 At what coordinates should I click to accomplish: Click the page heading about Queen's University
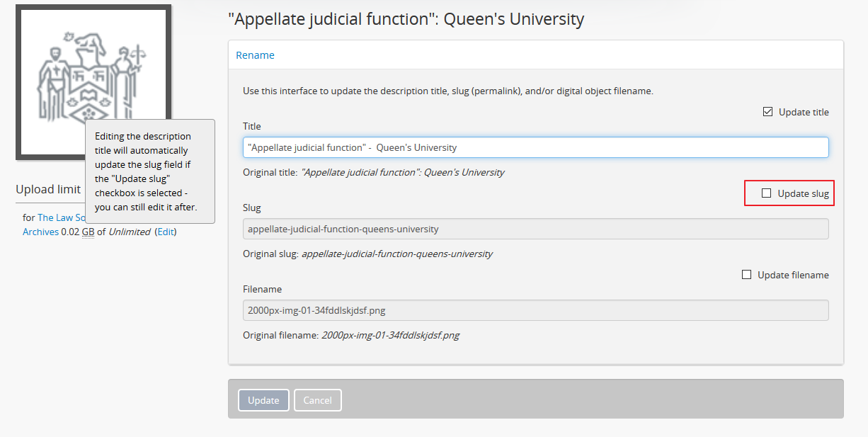pyautogui.click(x=406, y=19)
